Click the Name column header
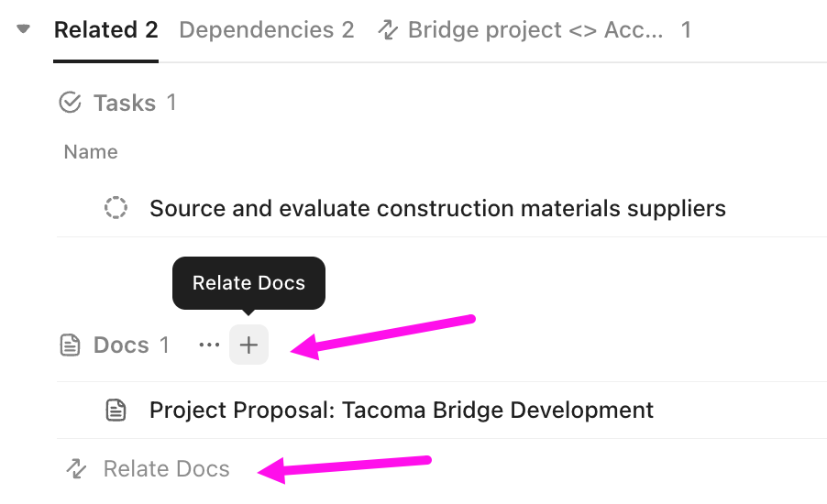 coord(91,152)
